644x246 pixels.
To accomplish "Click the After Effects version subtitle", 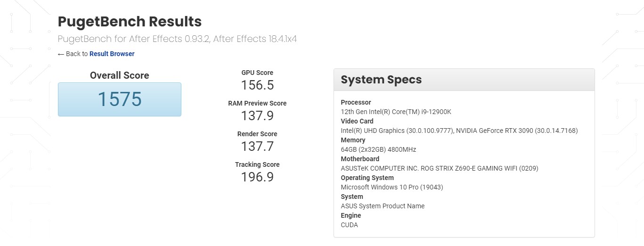I will tap(177, 39).
